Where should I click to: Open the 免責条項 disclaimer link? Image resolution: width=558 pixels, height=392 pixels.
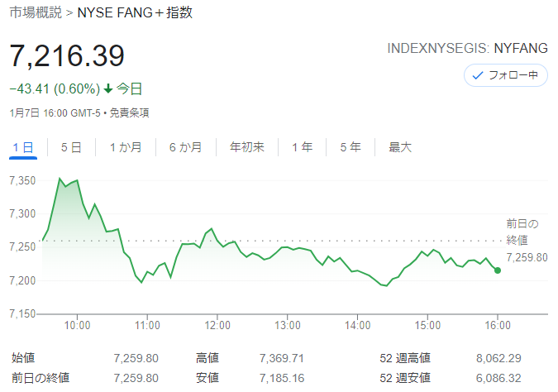coord(129,112)
